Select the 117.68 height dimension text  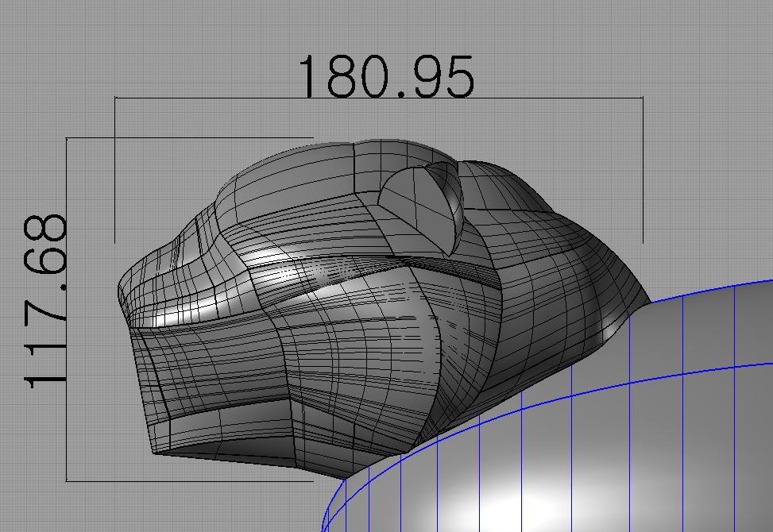tap(44, 302)
